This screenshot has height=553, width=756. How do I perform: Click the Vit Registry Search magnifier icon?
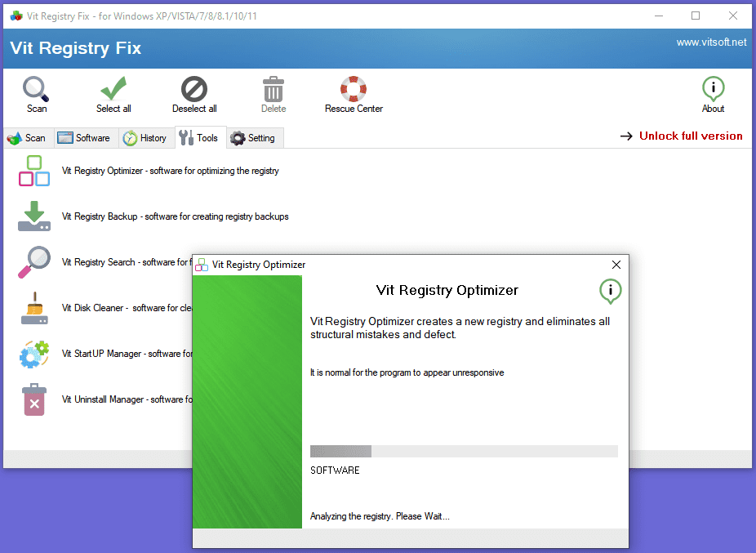point(34,262)
